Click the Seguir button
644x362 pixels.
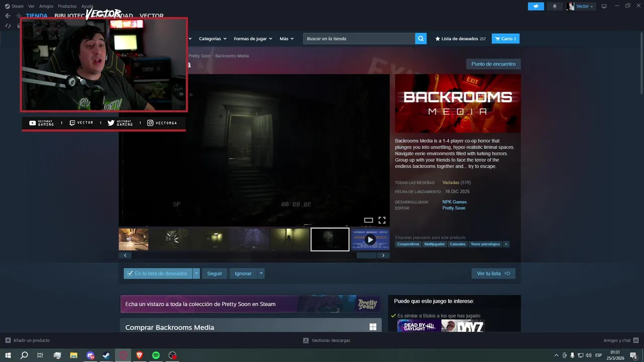click(x=214, y=274)
